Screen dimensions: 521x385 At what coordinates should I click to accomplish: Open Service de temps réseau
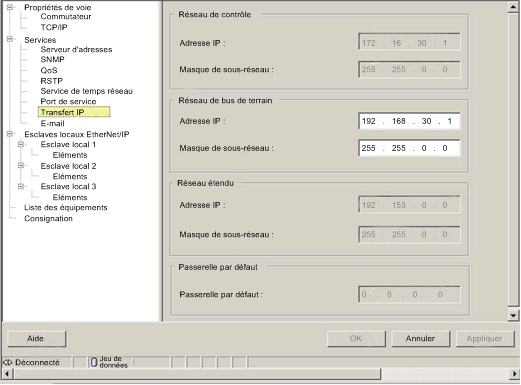pyautogui.click(x=86, y=91)
